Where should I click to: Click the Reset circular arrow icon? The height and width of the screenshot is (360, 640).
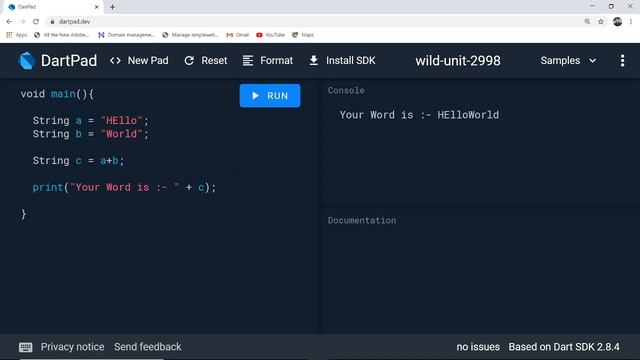pos(189,60)
